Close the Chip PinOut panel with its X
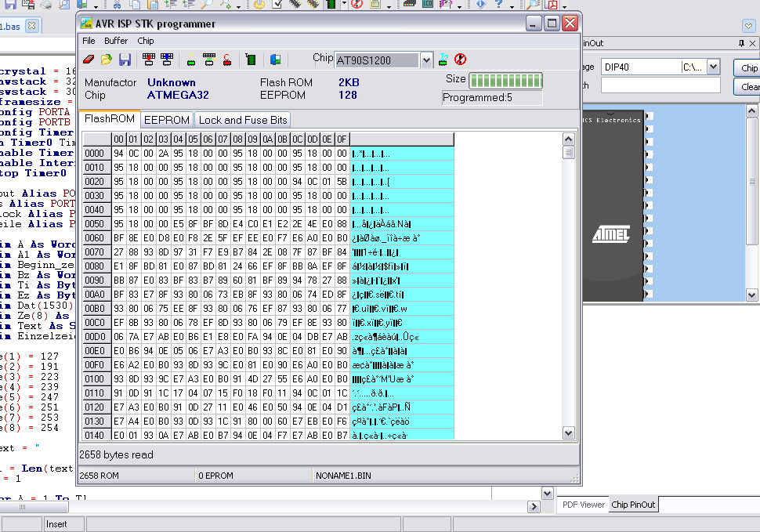The height and width of the screenshot is (532, 760). tap(752, 43)
